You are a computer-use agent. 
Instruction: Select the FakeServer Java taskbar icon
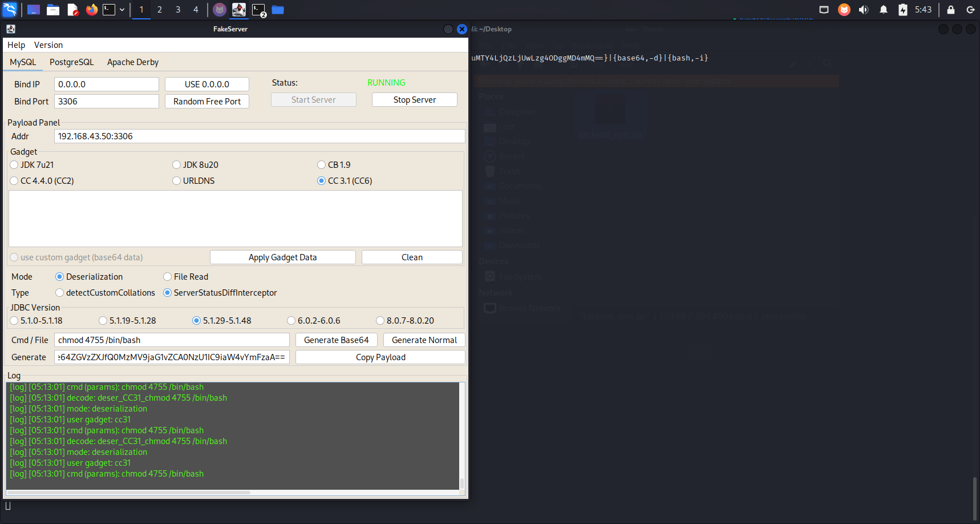pyautogui.click(x=239, y=10)
